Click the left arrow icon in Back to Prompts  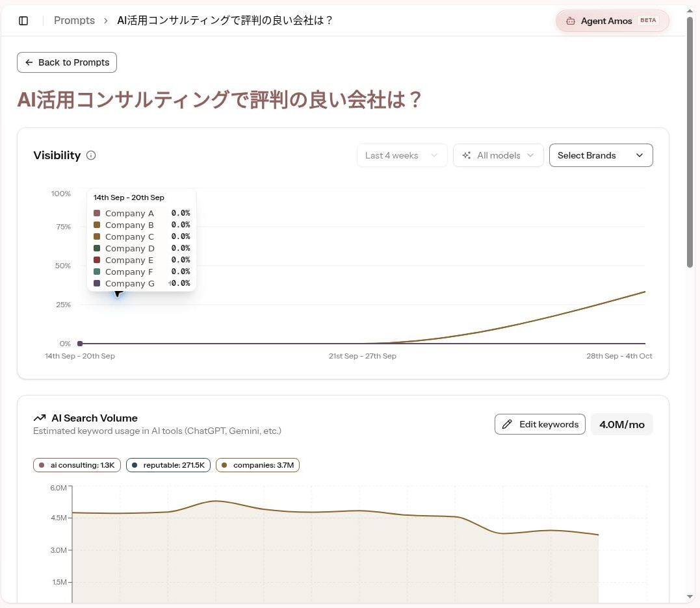[x=29, y=62]
